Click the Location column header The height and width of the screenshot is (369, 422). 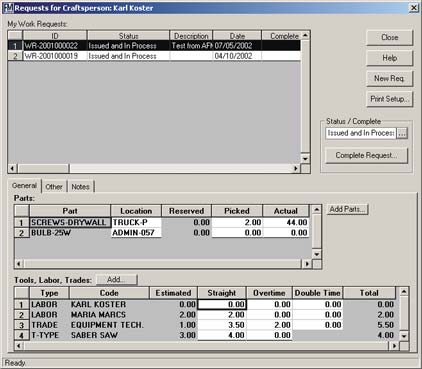pyautogui.click(x=136, y=211)
